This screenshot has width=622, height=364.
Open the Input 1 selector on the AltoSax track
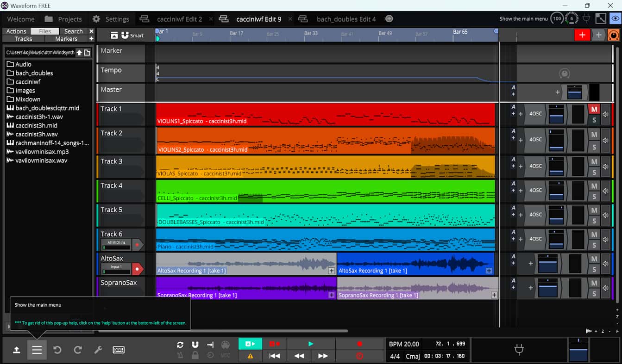pyautogui.click(x=115, y=266)
